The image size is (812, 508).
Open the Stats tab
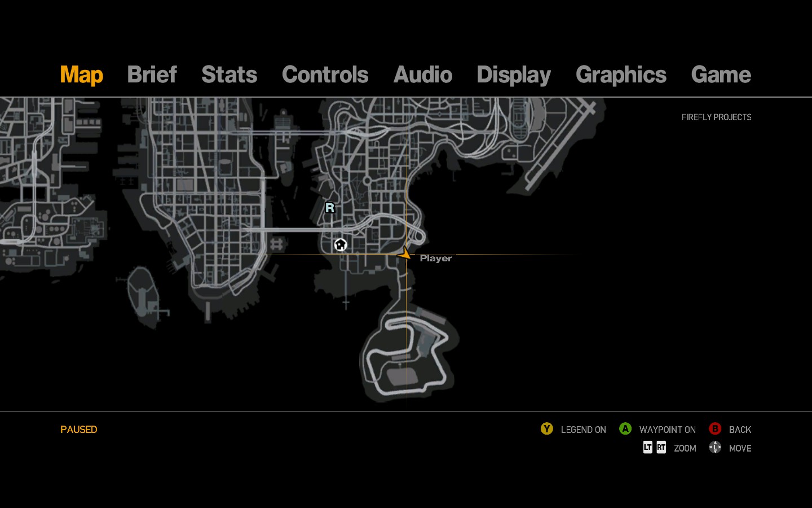pyautogui.click(x=230, y=75)
